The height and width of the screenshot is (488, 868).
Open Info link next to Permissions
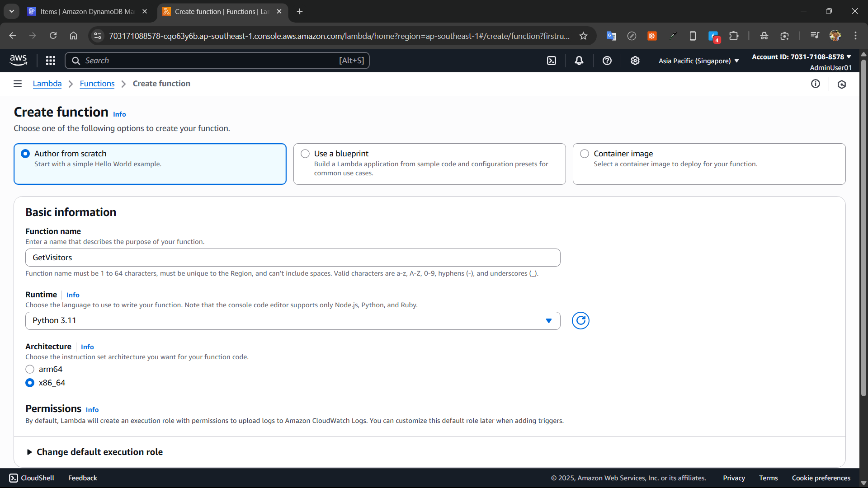[x=92, y=410]
